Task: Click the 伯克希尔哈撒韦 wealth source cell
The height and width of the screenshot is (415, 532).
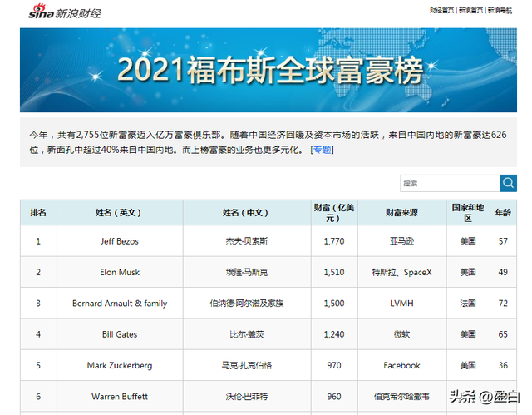Action: 402,397
